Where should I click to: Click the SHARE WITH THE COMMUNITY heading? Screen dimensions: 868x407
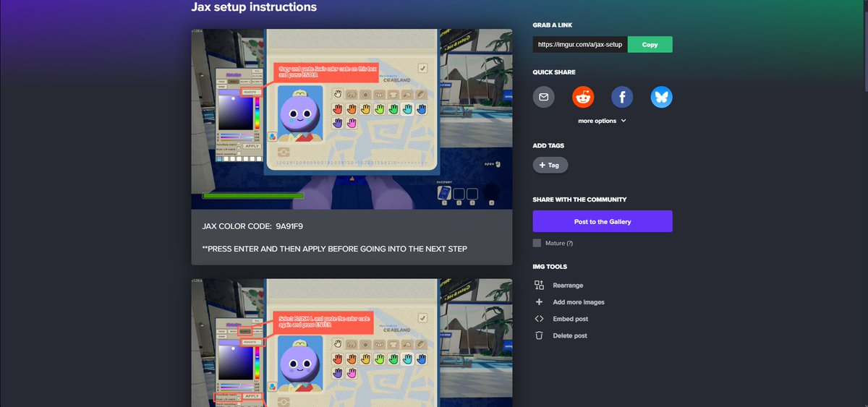(x=579, y=200)
